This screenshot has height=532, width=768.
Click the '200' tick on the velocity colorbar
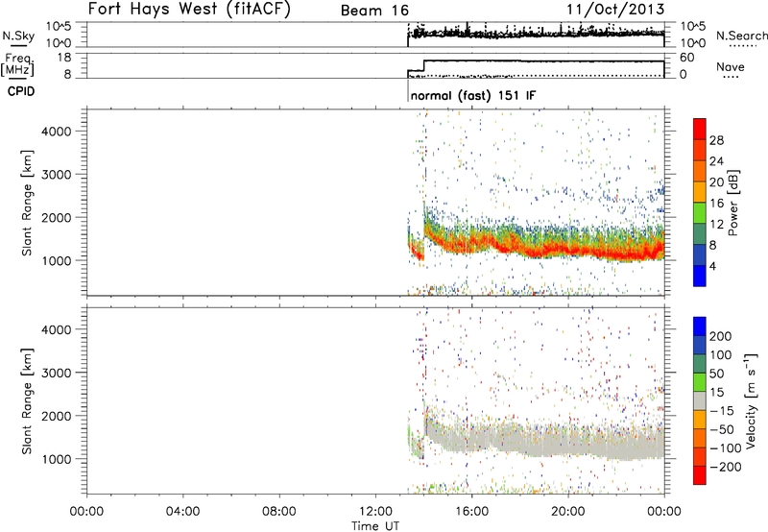(721, 336)
